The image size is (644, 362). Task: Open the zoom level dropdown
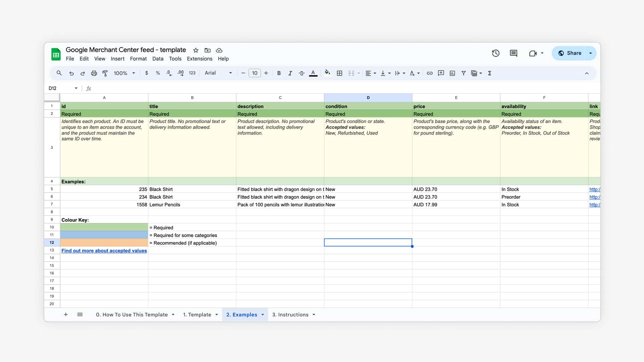click(x=124, y=73)
